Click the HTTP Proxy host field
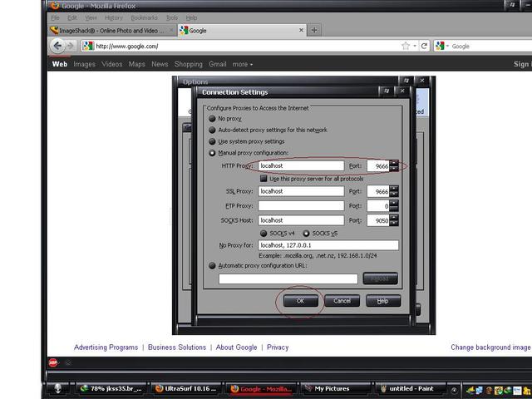532x399 pixels. (301, 166)
